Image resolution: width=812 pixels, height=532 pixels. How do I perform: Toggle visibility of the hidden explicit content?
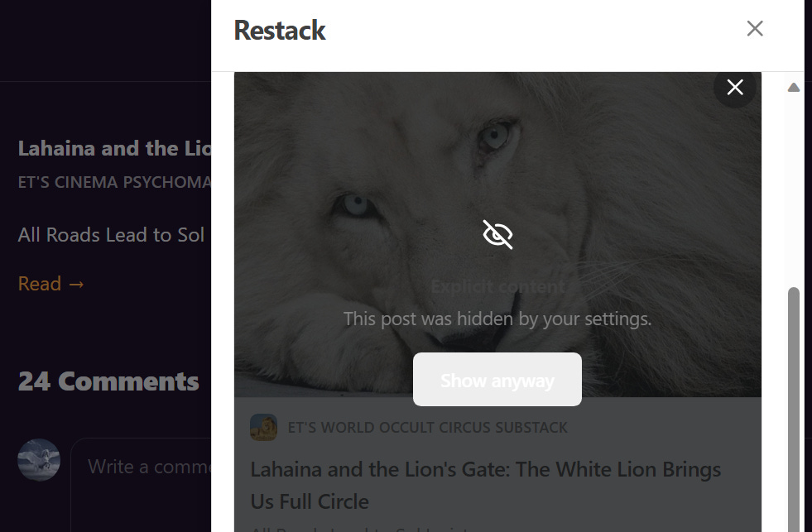coord(497,234)
